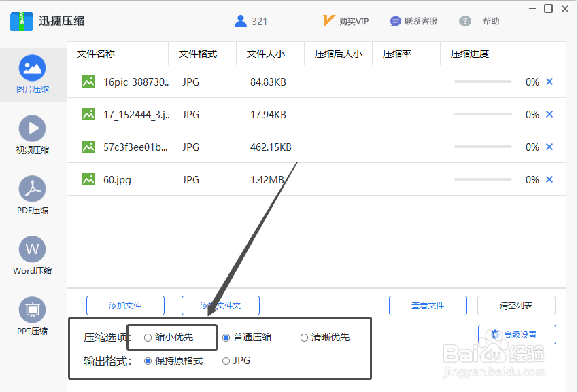Select file name 57c3f3ee01b...

click(135, 147)
